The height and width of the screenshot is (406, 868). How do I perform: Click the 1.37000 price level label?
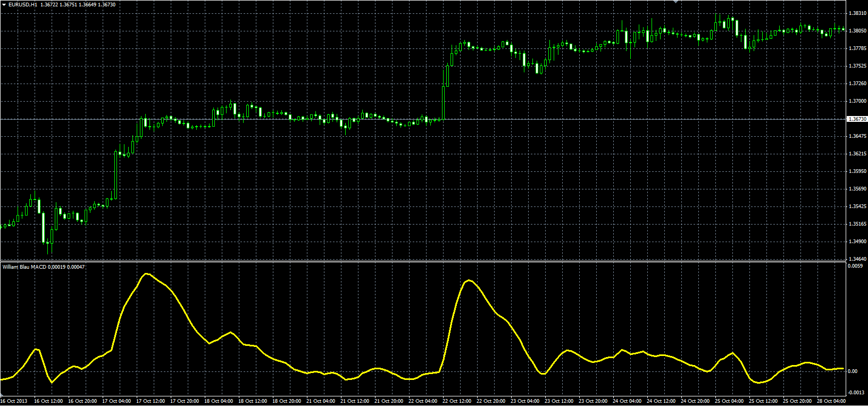857,101
